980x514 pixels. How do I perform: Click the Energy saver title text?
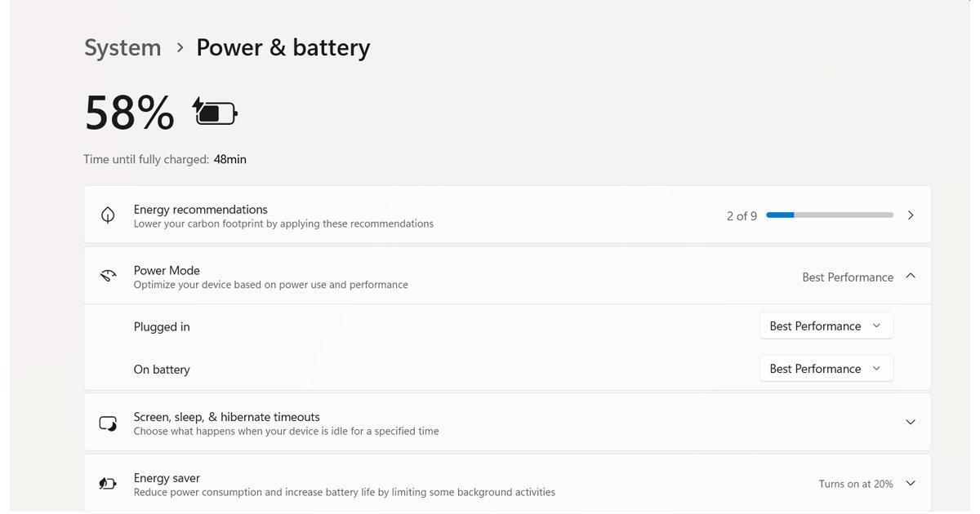point(167,477)
